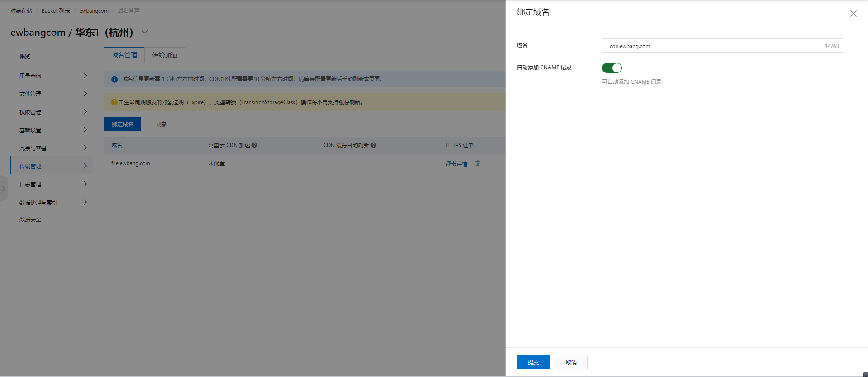
Task: Expand 传输管理 sidebar item
Action: (x=51, y=166)
